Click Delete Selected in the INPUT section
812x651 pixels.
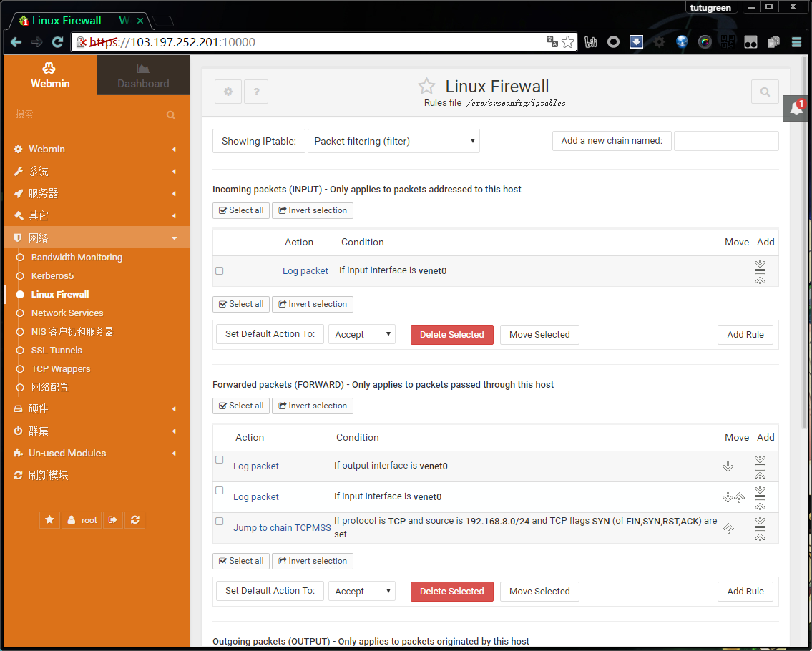click(451, 335)
